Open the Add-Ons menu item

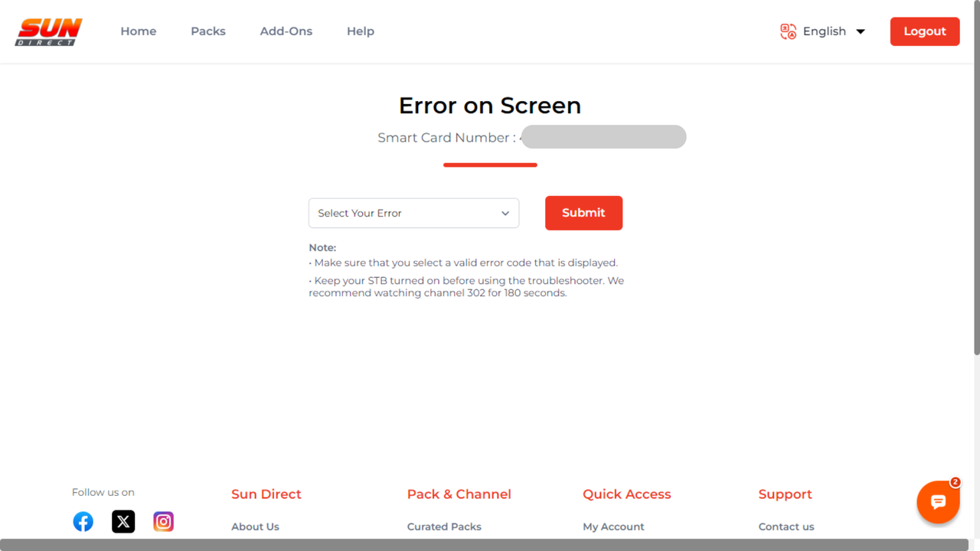point(286,31)
